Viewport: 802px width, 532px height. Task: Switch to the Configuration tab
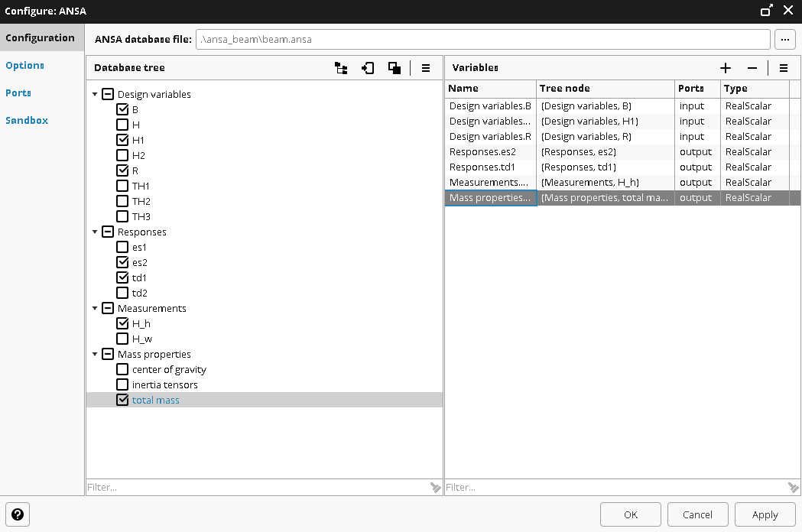42,38
